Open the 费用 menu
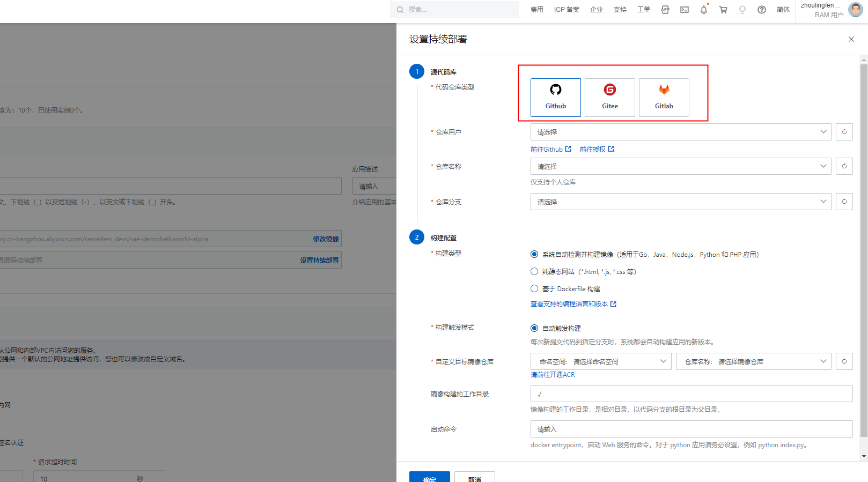This screenshot has width=868, height=482. 537,10
